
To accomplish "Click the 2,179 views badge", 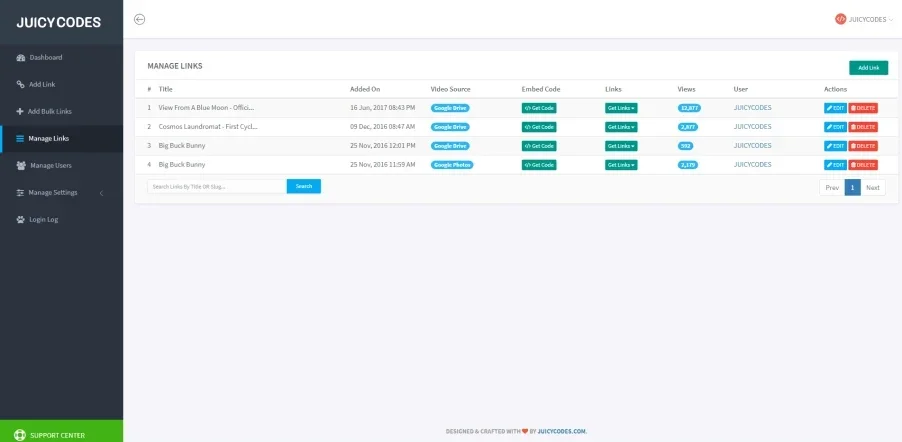I will point(688,165).
